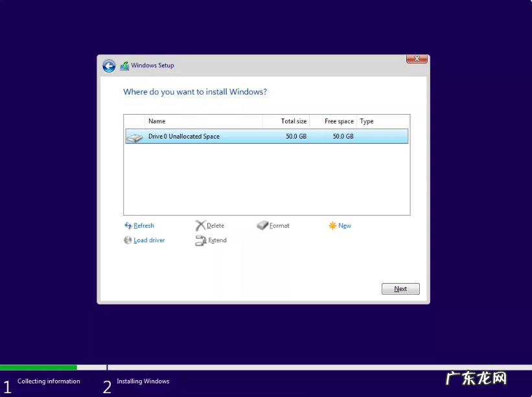Click the gray Format drive icon

point(262,225)
